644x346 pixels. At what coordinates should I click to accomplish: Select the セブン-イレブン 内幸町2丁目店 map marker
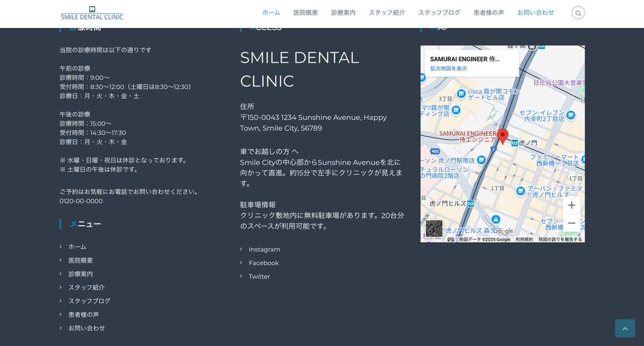(x=570, y=115)
